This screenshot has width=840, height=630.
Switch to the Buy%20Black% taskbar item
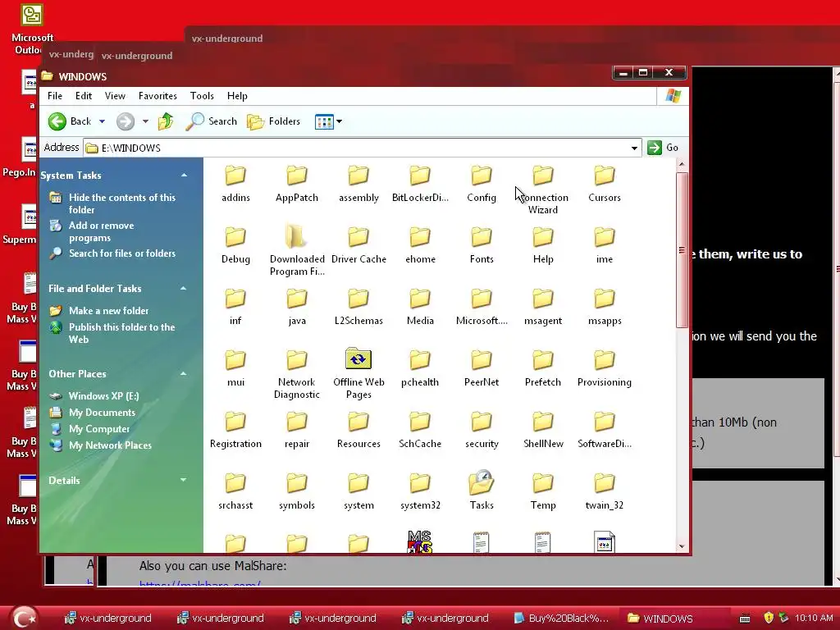(561, 619)
